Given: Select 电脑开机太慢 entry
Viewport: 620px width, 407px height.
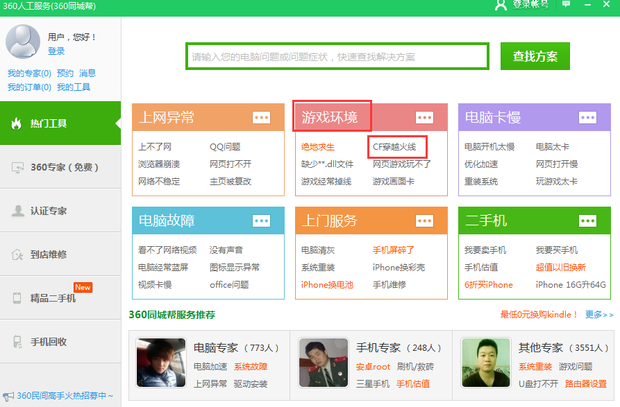Looking at the screenshot, I should click(x=490, y=147).
